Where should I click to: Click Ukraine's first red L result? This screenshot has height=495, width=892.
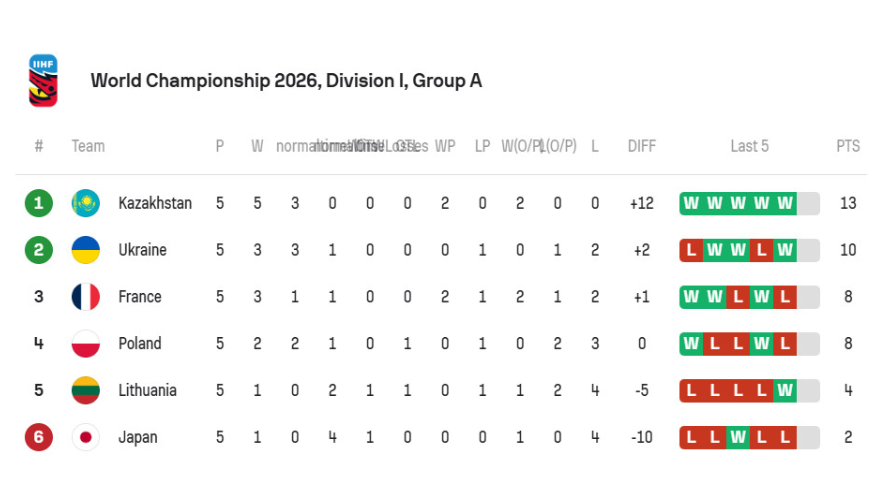[691, 250]
